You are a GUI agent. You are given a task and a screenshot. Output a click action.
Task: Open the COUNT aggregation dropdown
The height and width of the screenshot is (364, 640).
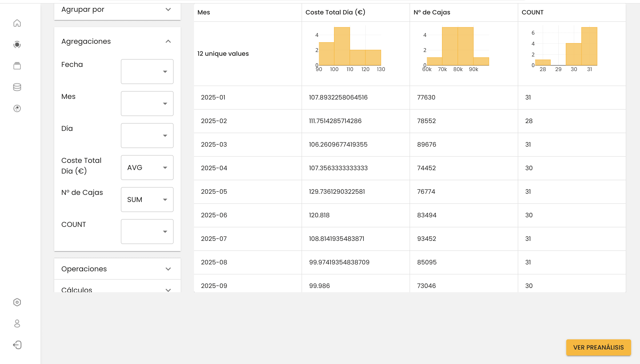pyautogui.click(x=147, y=232)
